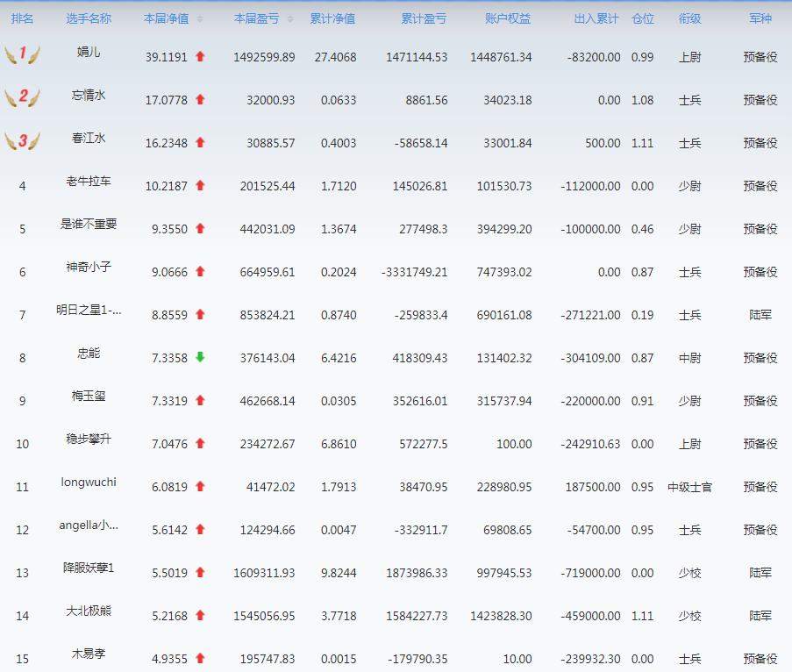Click the 排名 column header

22,19
